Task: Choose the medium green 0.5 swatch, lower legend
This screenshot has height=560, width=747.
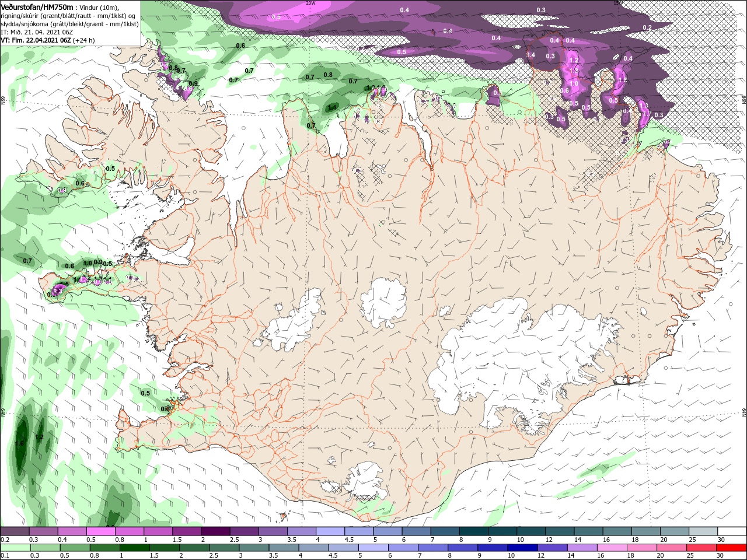Action: click(75, 548)
